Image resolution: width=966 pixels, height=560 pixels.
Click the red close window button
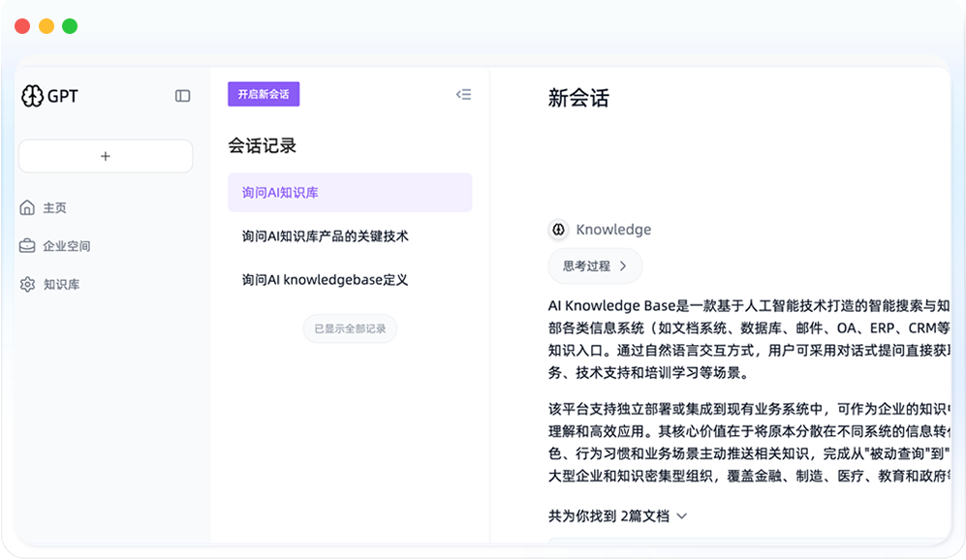coord(22,26)
